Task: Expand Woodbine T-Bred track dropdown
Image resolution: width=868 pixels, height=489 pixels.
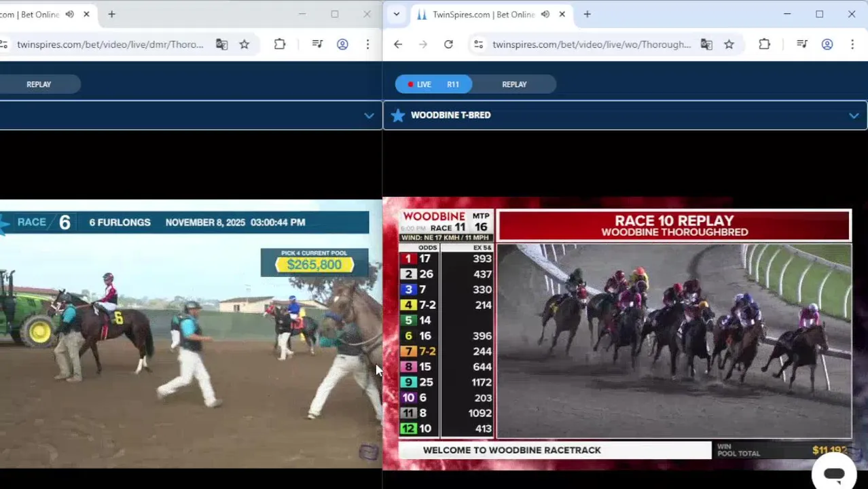Action: click(854, 115)
